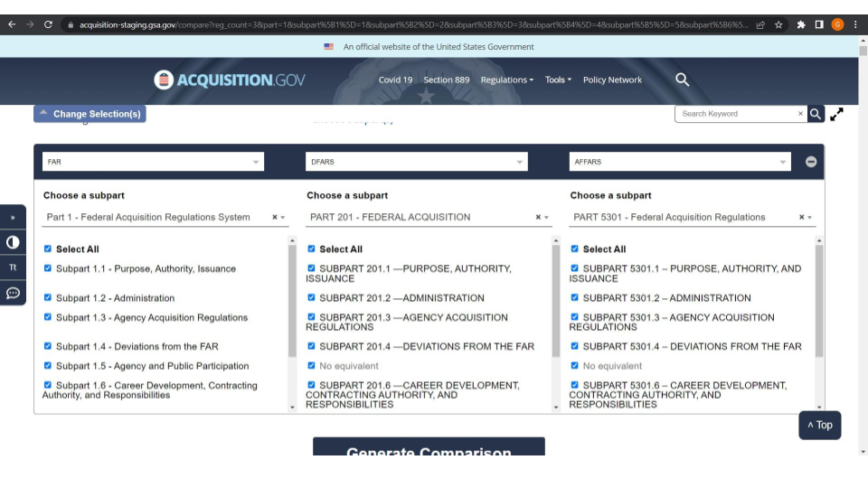Expand the Tools menu
This screenshot has width=868, height=488.
pyautogui.click(x=558, y=80)
